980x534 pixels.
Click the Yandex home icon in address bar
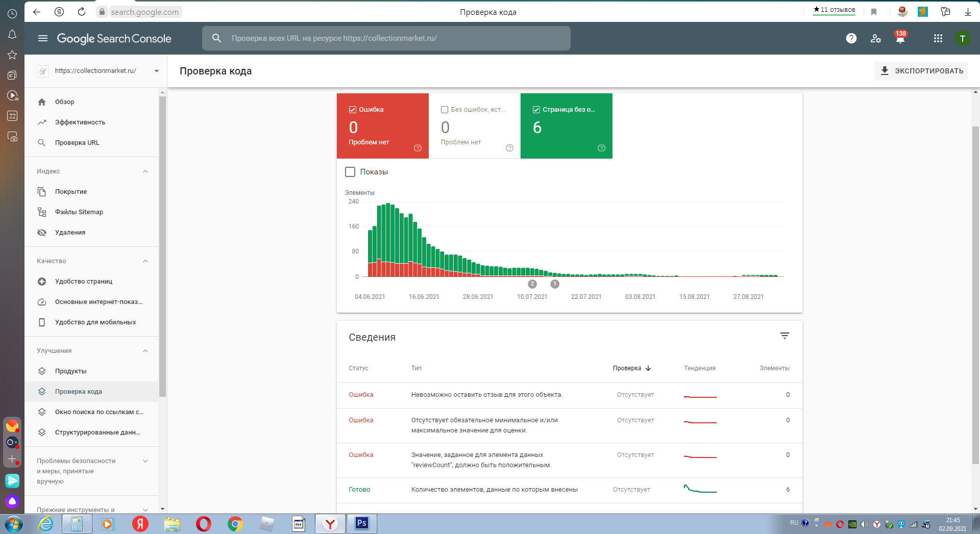[59, 12]
